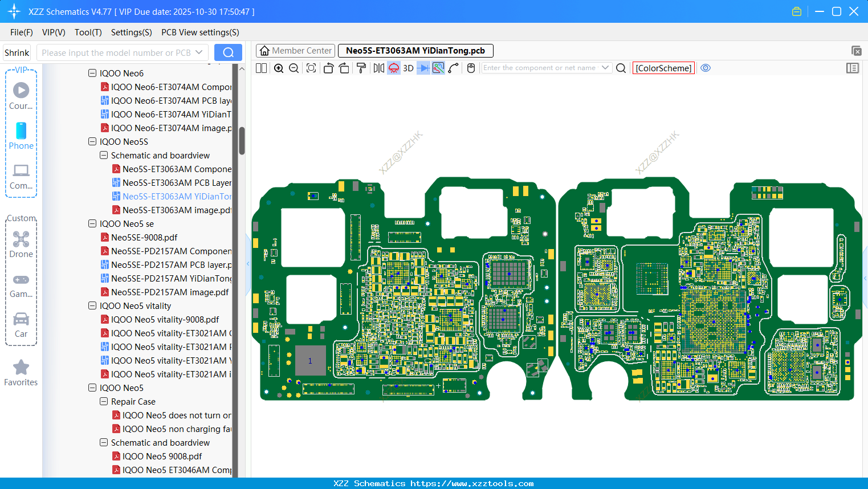Toggle the diode mode toolbar button
Viewport: 868px width, 489px height.
pyautogui.click(x=423, y=68)
